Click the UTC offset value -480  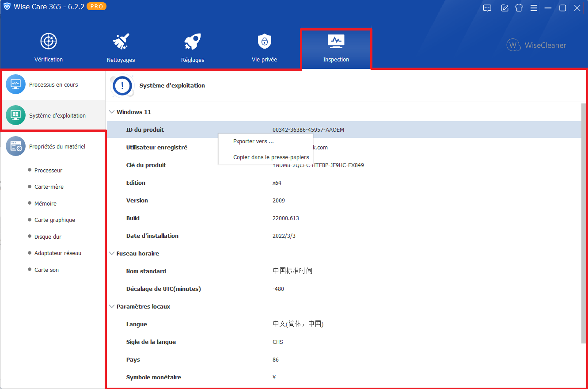278,289
